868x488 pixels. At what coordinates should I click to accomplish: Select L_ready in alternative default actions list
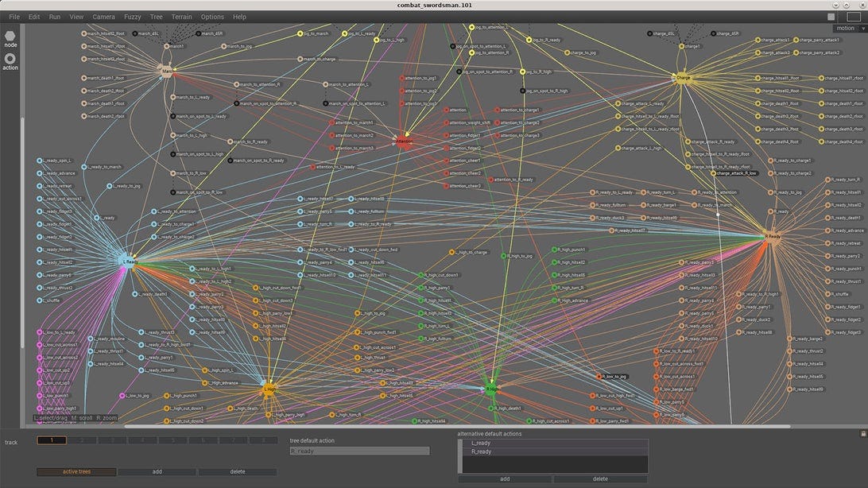(x=555, y=443)
